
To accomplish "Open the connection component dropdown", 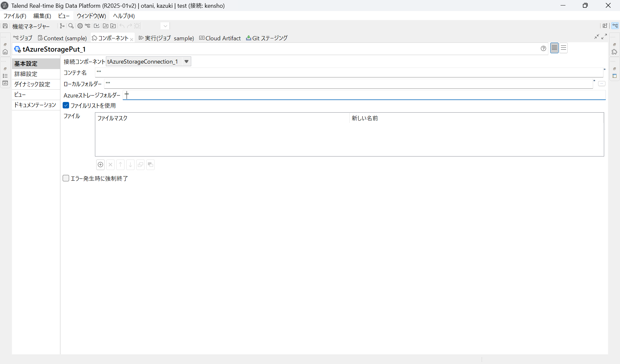I will [x=186, y=62].
